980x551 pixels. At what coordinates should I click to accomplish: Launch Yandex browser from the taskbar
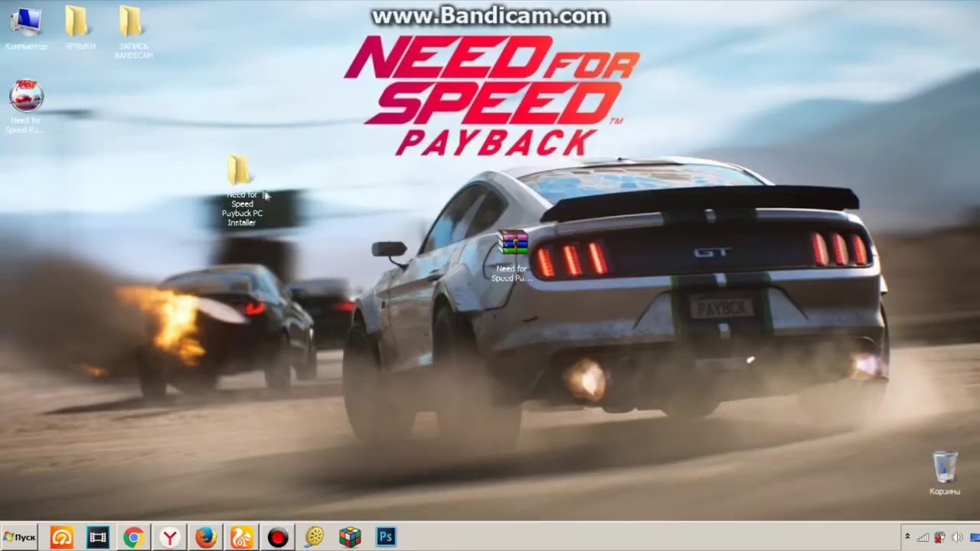pos(170,537)
